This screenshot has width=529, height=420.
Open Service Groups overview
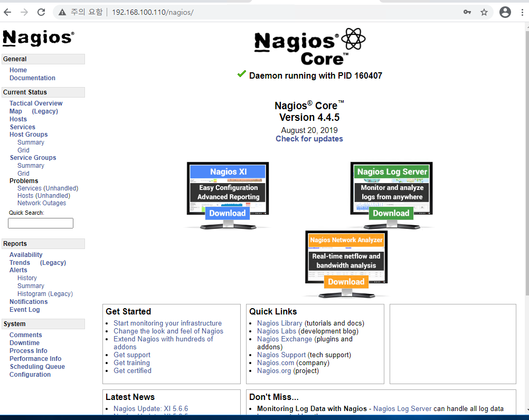(x=33, y=158)
